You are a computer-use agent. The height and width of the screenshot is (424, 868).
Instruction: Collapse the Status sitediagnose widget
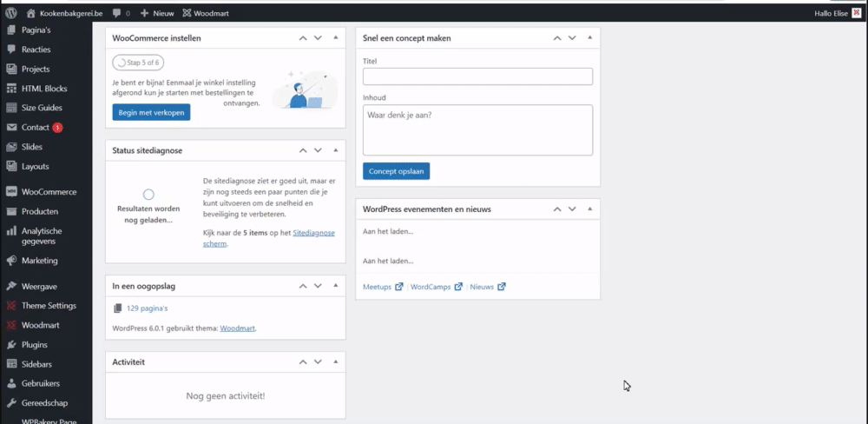(335, 149)
